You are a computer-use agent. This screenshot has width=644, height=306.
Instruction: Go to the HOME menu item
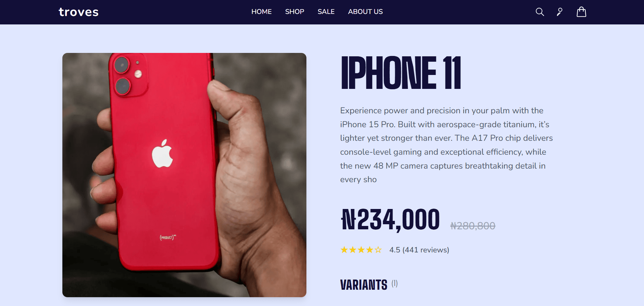pos(261,12)
